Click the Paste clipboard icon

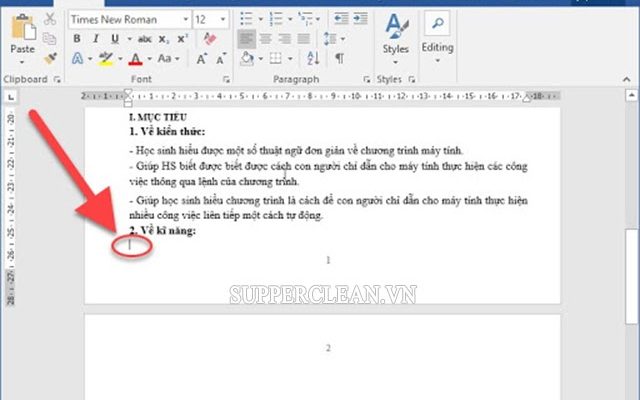23,27
